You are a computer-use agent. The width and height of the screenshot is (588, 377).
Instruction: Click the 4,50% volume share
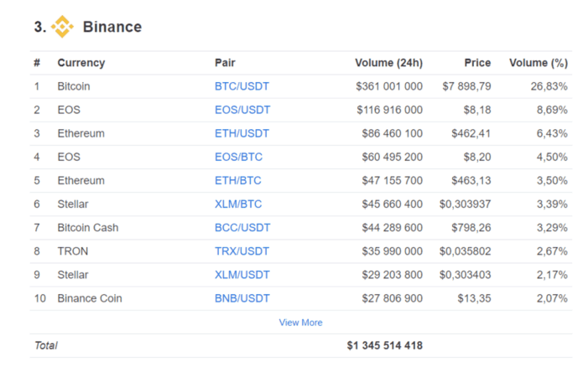552,157
